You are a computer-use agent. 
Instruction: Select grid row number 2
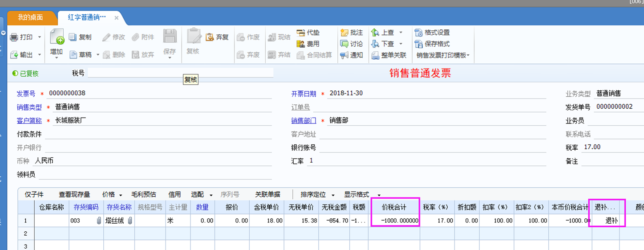click(26, 233)
